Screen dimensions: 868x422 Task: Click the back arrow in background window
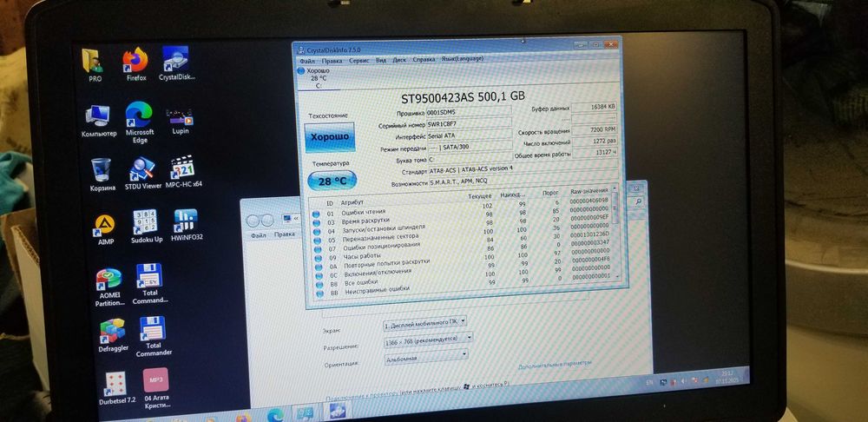(x=253, y=221)
